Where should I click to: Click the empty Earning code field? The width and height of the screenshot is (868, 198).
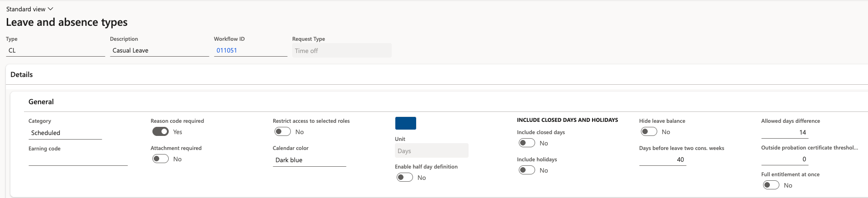click(78, 160)
